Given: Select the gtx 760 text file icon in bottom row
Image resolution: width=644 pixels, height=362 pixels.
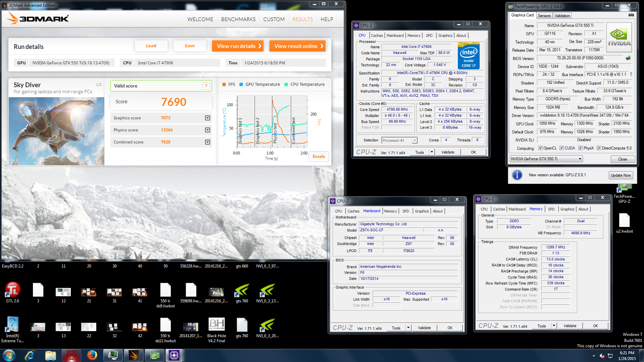Looking at the screenshot, I should click(x=242, y=327).
